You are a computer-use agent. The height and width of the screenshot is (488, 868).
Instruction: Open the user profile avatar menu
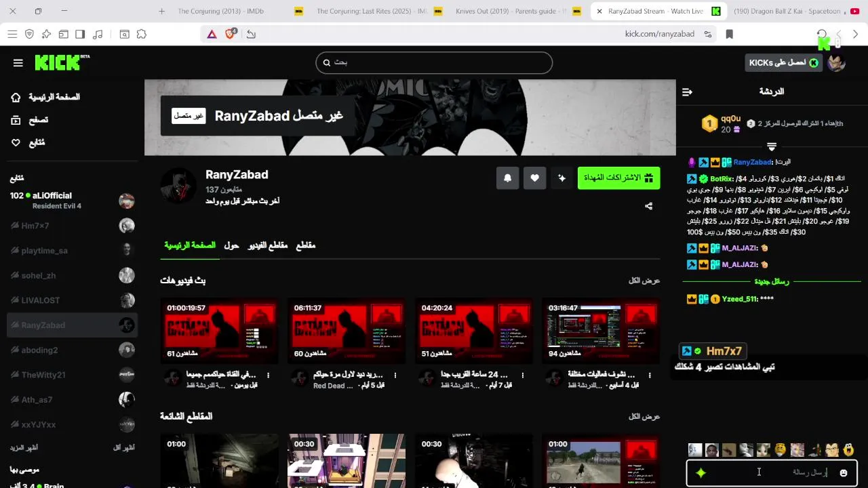tap(836, 62)
